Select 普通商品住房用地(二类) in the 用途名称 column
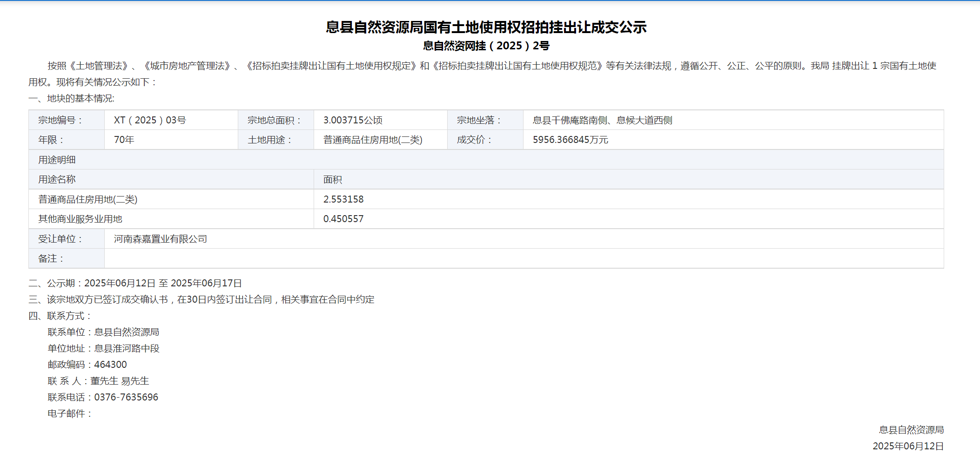 (87, 199)
